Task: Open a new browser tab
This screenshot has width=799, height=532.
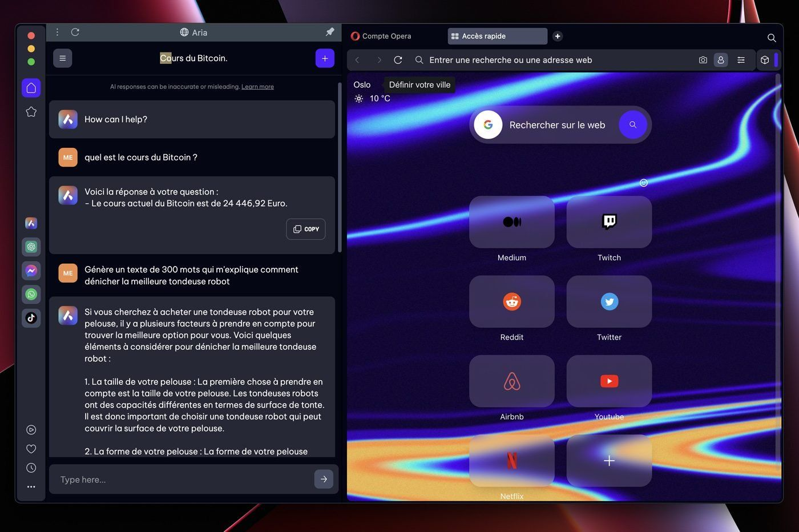Action: (558, 36)
